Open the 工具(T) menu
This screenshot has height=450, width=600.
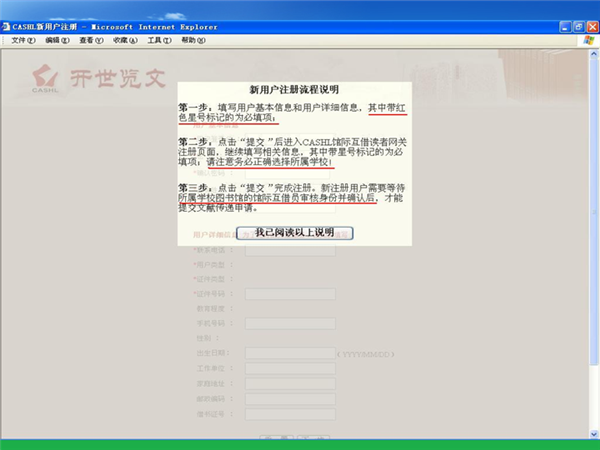(x=159, y=40)
